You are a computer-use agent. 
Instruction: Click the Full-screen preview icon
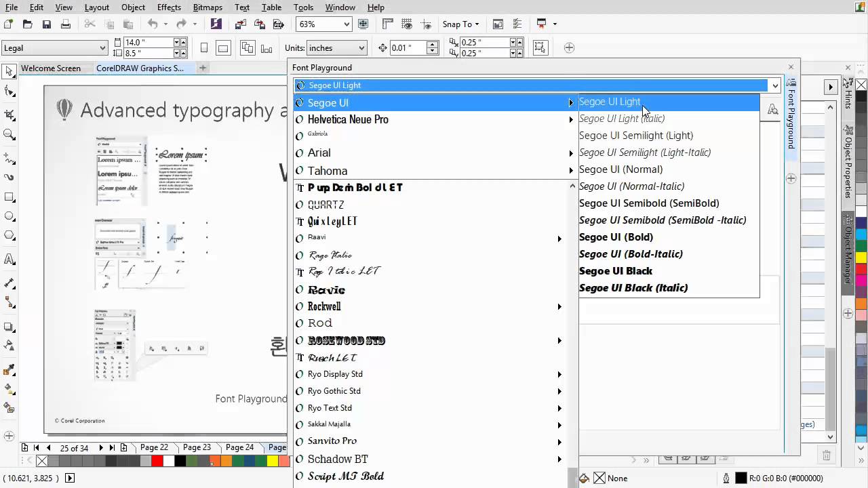tap(363, 24)
